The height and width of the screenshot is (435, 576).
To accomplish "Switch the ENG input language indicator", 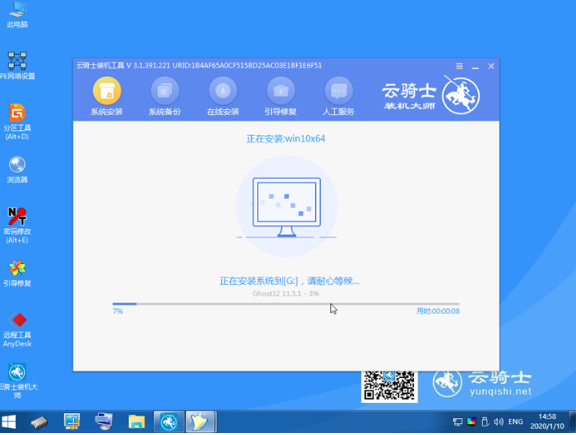I will pyautogui.click(x=515, y=422).
